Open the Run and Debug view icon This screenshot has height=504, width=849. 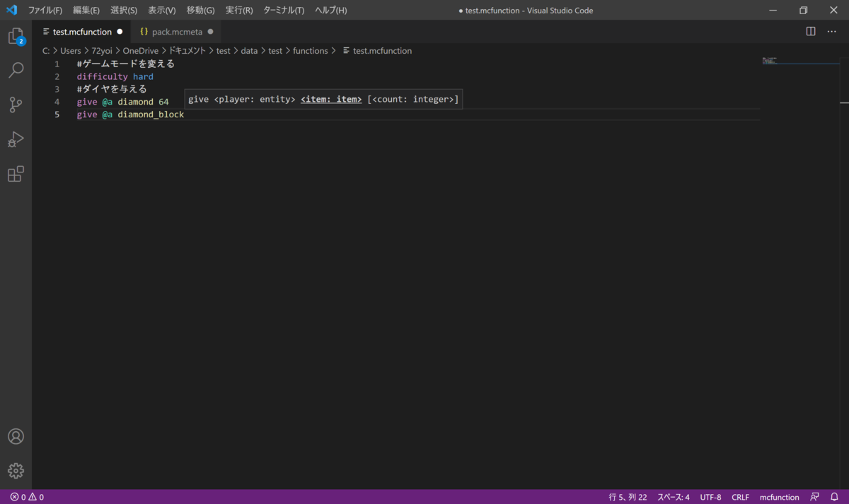coord(16,139)
